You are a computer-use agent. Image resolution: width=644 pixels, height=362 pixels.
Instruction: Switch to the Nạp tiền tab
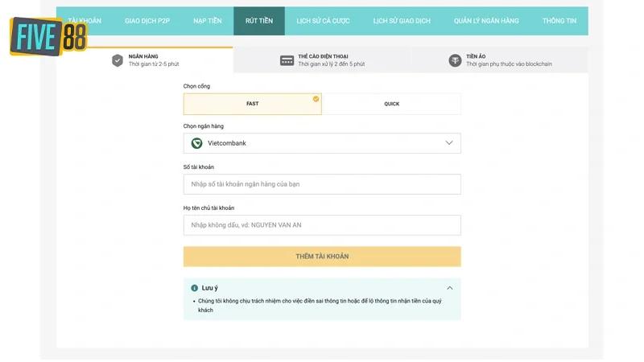(208, 21)
